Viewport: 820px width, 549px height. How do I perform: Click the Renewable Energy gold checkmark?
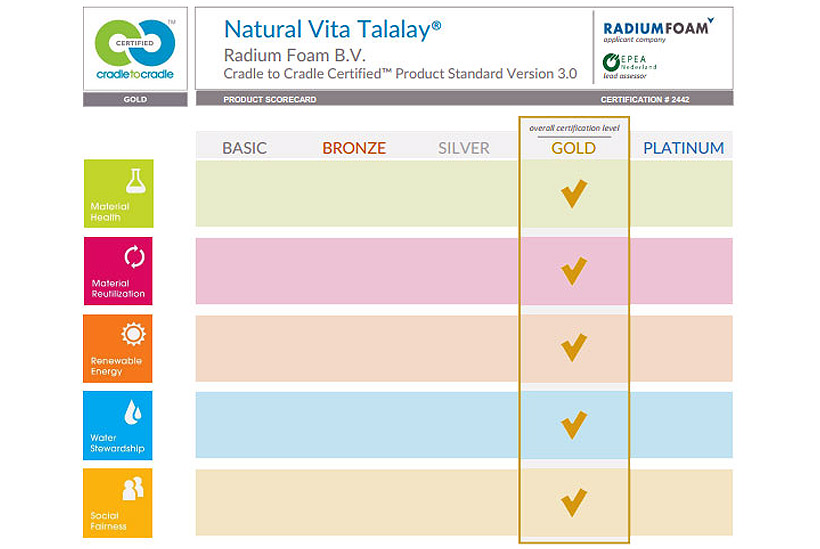coord(574,347)
